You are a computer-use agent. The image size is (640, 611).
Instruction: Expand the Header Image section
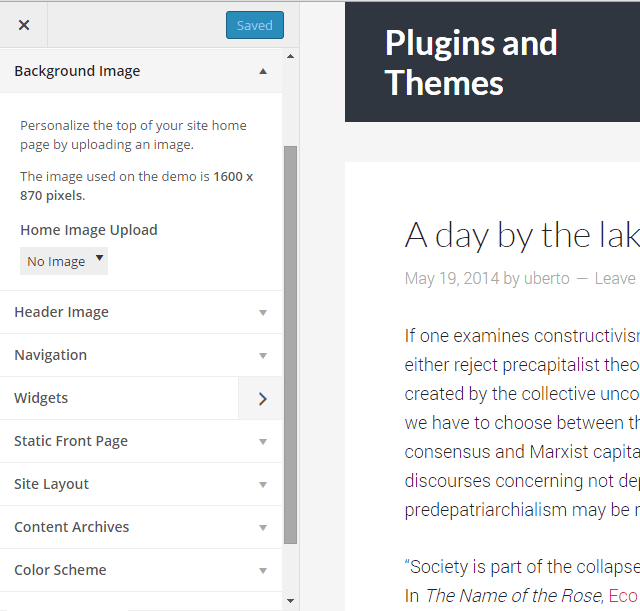(x=62, y=312)
